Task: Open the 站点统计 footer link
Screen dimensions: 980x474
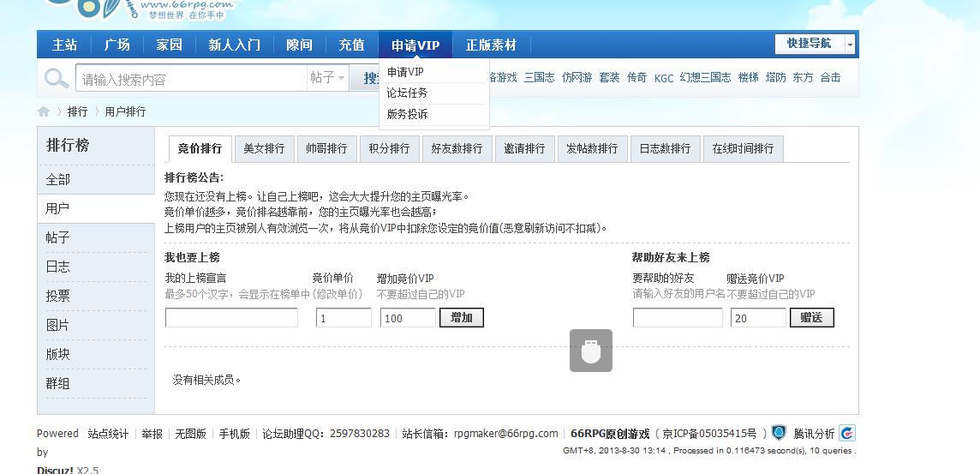Action: tap(108, 434)
